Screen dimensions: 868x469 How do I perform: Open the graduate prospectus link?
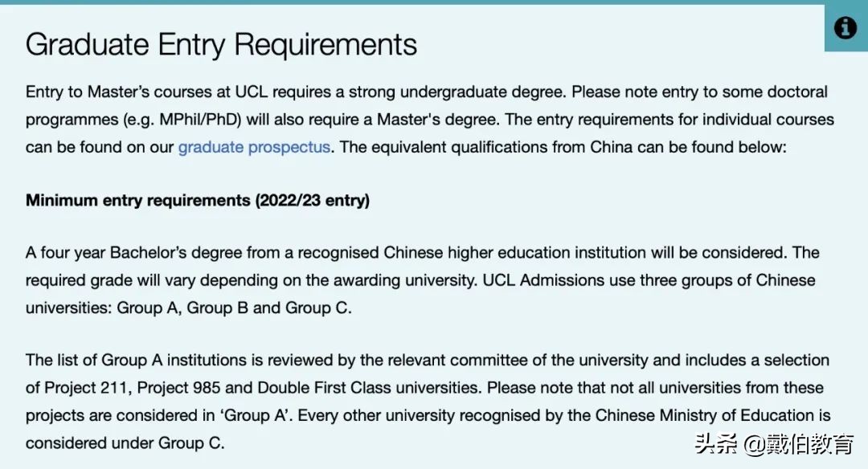[x=253, y=147]
